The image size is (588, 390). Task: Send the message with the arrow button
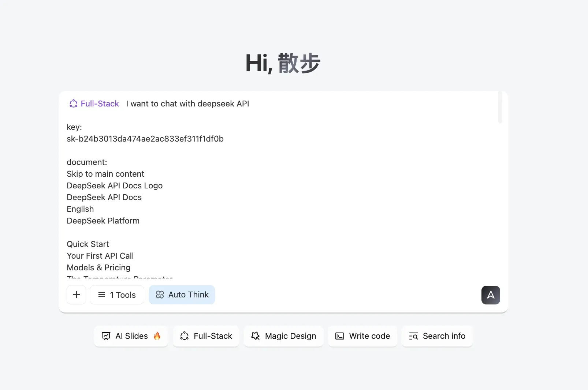pos(491,295)
